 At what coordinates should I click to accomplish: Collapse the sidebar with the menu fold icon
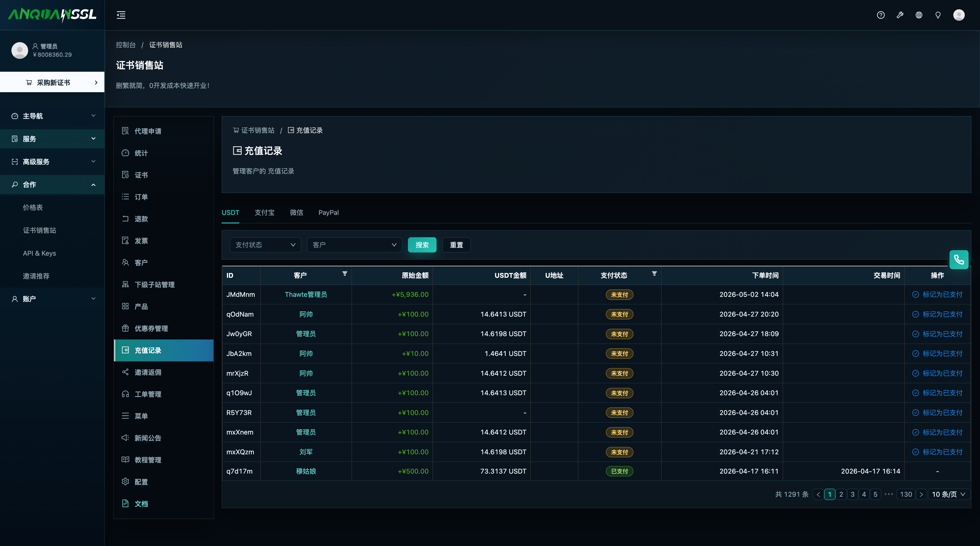(121, 15)
